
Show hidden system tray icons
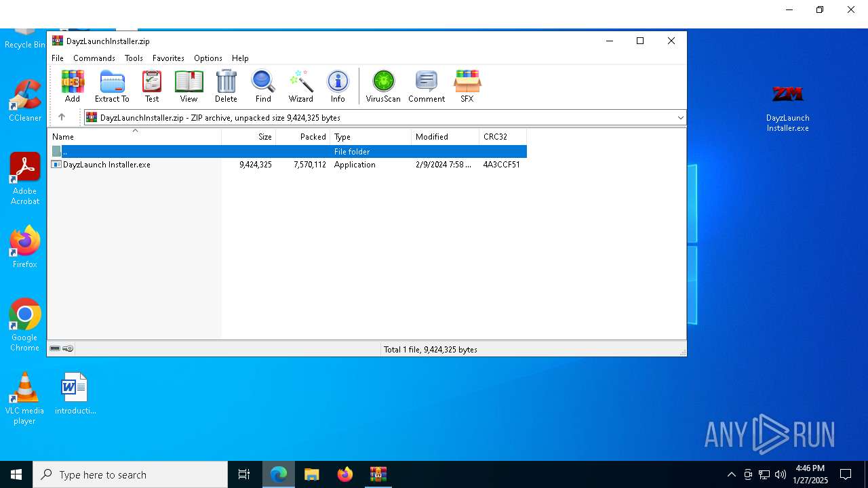tap(731, 474)
